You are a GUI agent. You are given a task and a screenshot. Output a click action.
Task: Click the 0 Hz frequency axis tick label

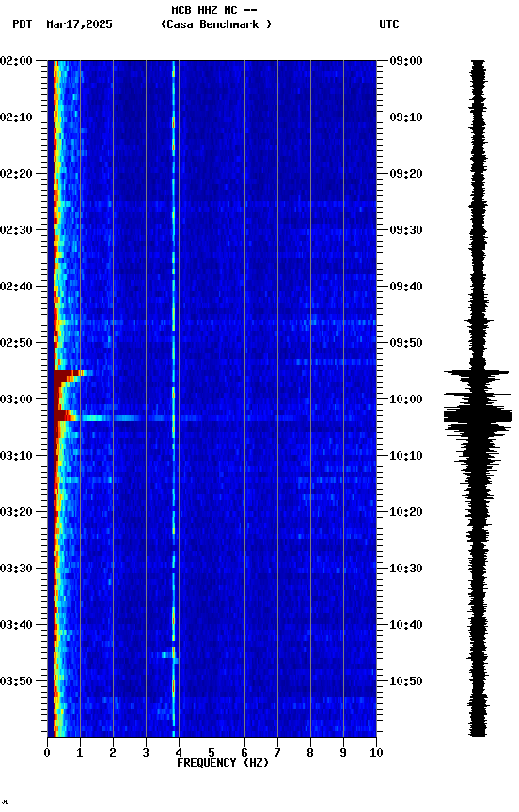pyautogui.click(x=47, y=753)
